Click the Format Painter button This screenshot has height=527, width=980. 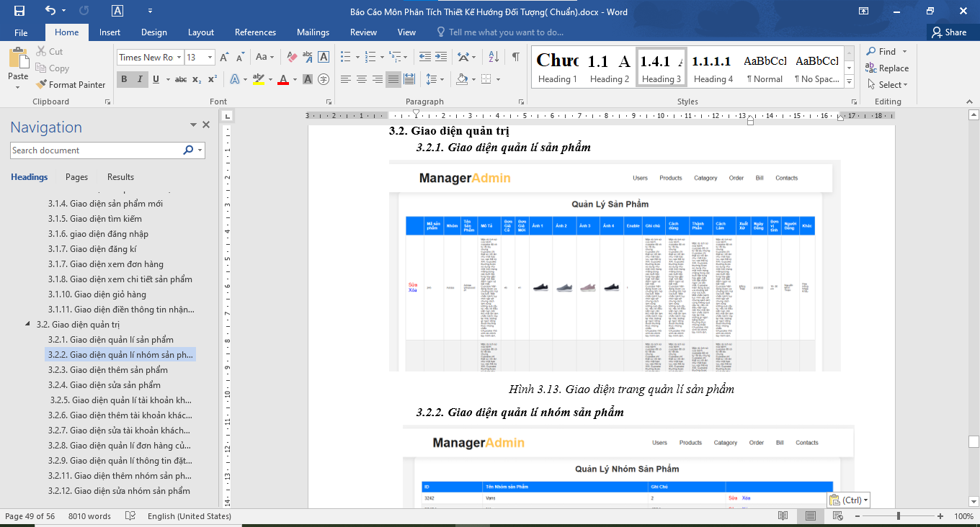[71, 85]
